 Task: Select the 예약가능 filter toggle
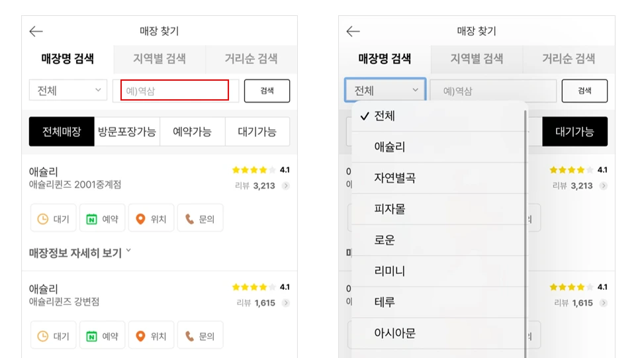pyautogui.click(x=192, y=132)
